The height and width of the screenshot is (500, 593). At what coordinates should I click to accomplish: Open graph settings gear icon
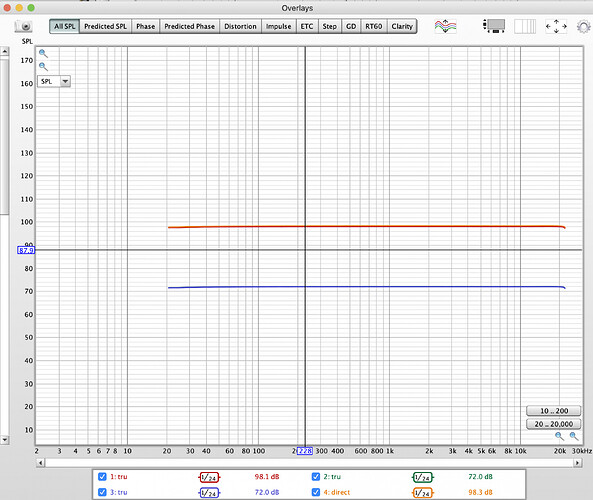584,26
